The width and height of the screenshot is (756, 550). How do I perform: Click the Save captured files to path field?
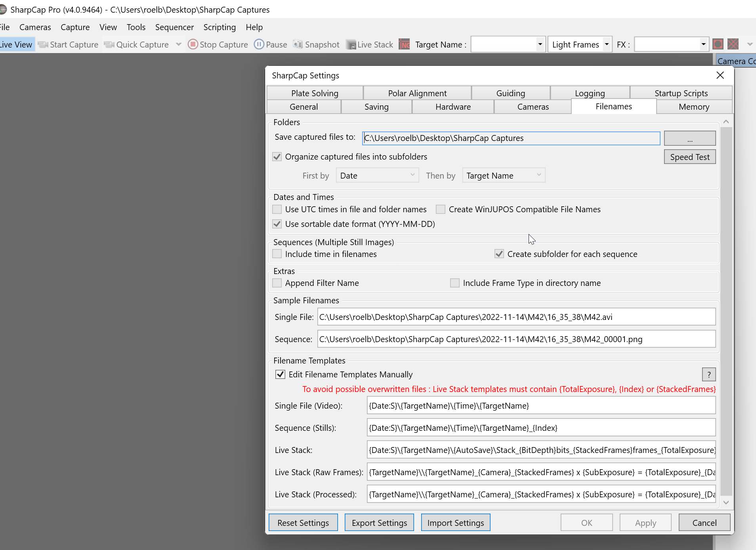511,138
